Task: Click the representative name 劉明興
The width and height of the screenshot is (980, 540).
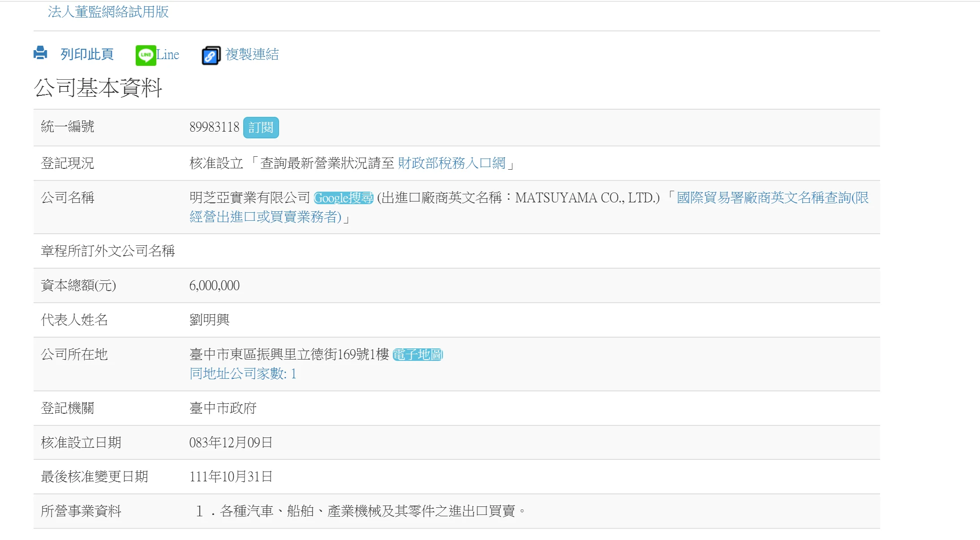Action: (x=209, y=320)
